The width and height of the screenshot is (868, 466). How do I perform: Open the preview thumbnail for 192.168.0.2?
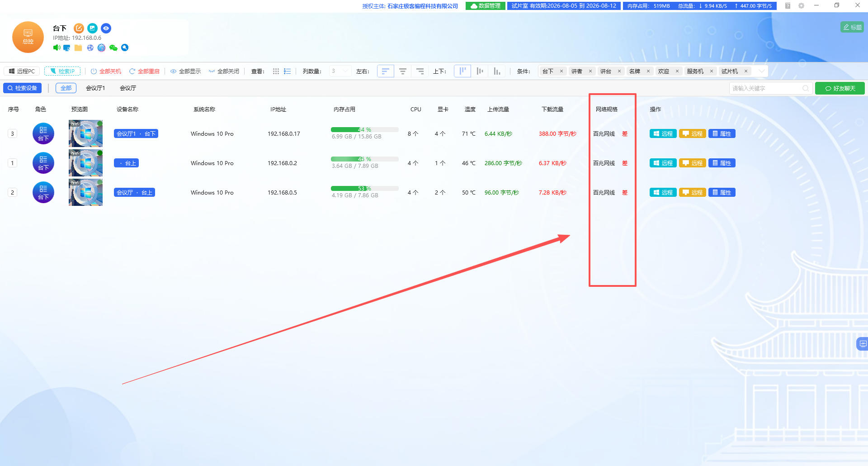(85, 163)
